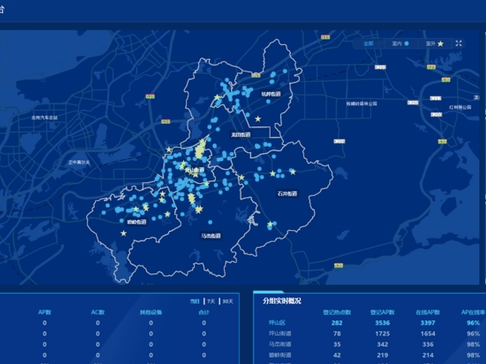The image size is (486, 364).
Task: Expand the map to fullscreen
Action: 459,43
